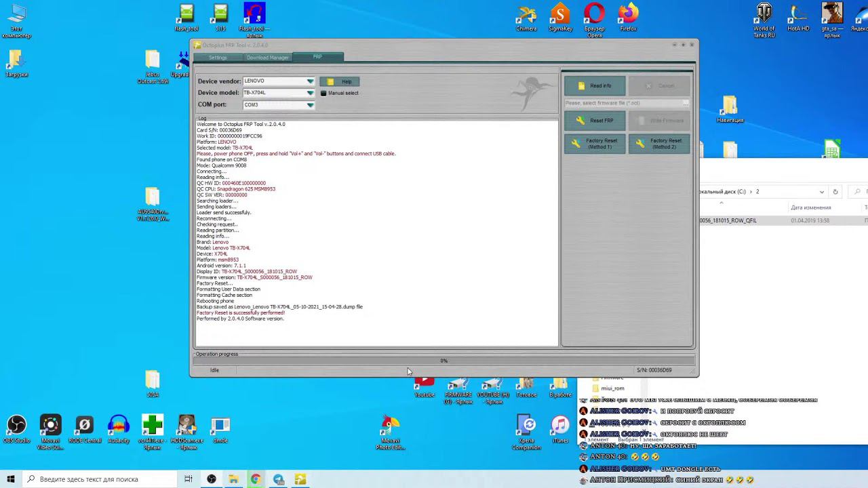
Task: Select the first flash_tool desktop icon
Action: click(186, 18)
